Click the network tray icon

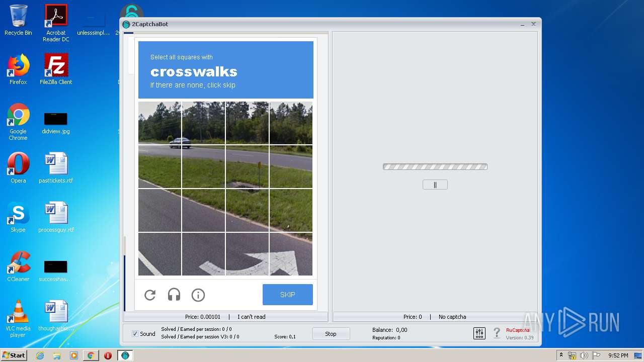pyautogui.click(x=572, y=355)
